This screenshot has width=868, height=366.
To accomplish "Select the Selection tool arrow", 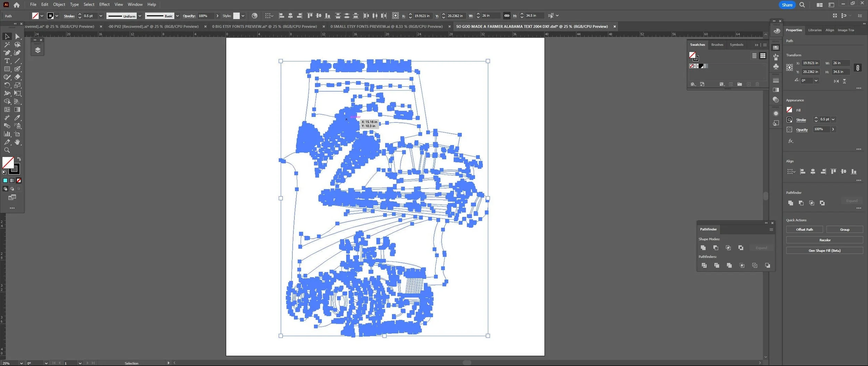I will tap(7, 36).
